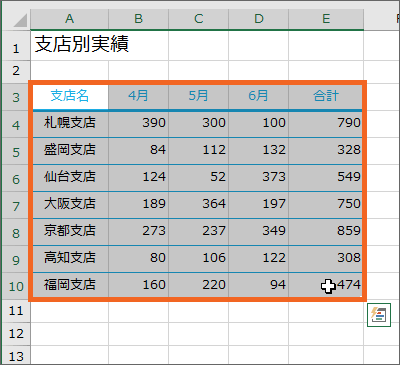Screen dimensions: 400x365
Task: Select the 大阪支店 cell
Action: 70,205
